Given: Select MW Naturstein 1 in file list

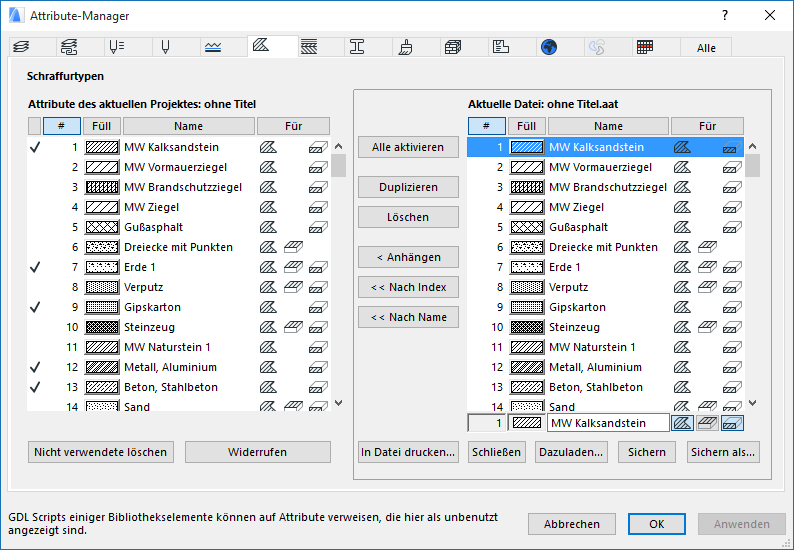Looking at the screenshot, I should point(606,347).
